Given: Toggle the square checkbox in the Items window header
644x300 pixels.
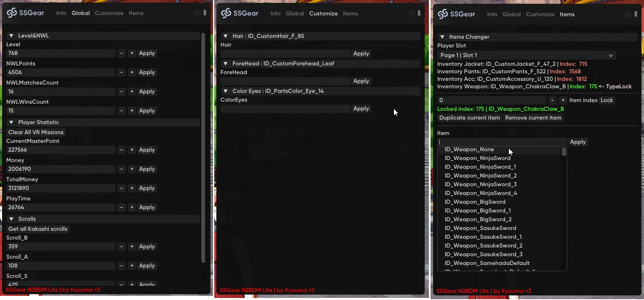Looking at the screenshot, I should pyautogui.click(x=628, y=14).
